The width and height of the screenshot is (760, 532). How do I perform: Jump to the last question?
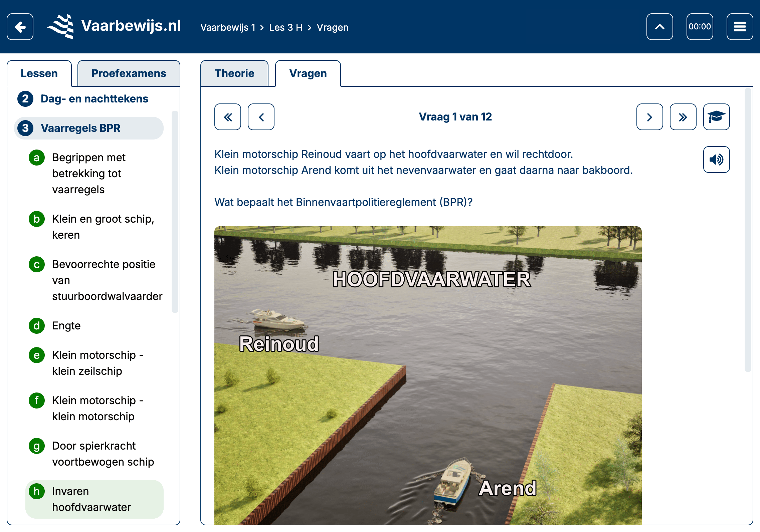(x=683, y=117)
